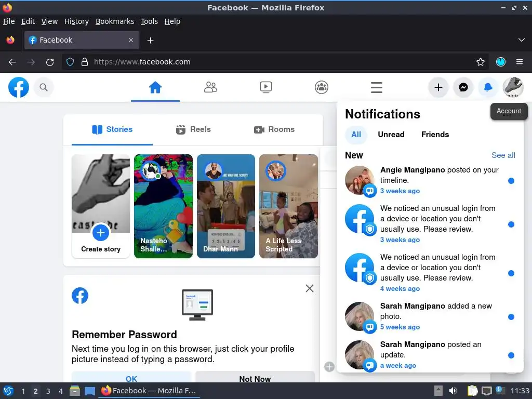Viewport: 532px width, 399px height.
Task: Open the Watch video icon
Action: (x=265, y=87)
